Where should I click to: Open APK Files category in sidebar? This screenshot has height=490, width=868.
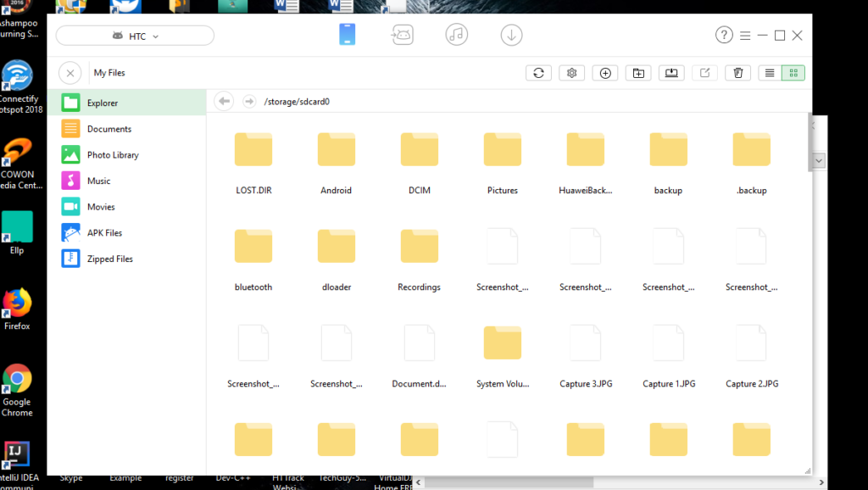coord(104,233)
